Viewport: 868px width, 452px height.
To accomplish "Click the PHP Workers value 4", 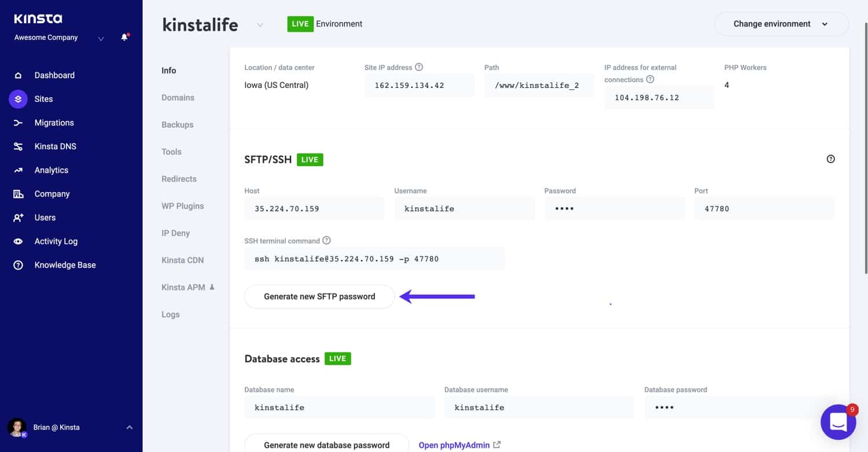I will (727, 85).
